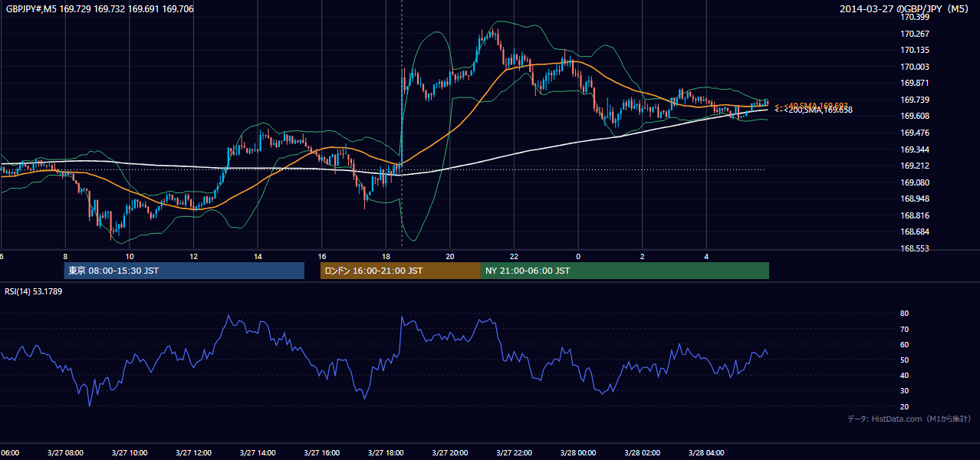Click price axis label 170.267
Image resolution: width=980 pixels, height=460 pixels.
[x=915, y=34]
